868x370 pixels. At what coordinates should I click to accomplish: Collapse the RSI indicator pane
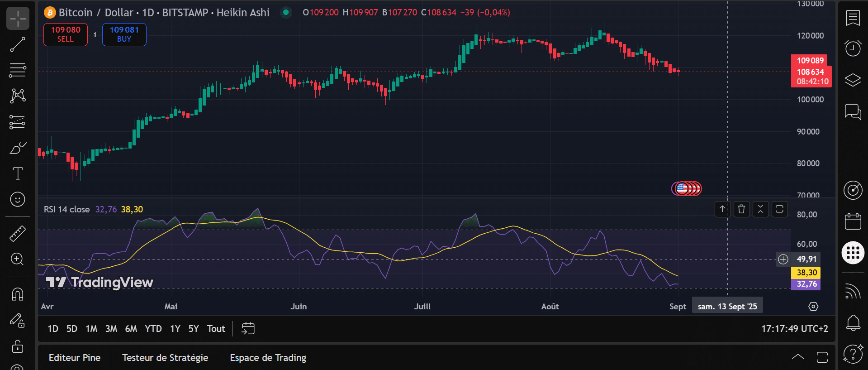pyautogui.click(x=760, y=209)
